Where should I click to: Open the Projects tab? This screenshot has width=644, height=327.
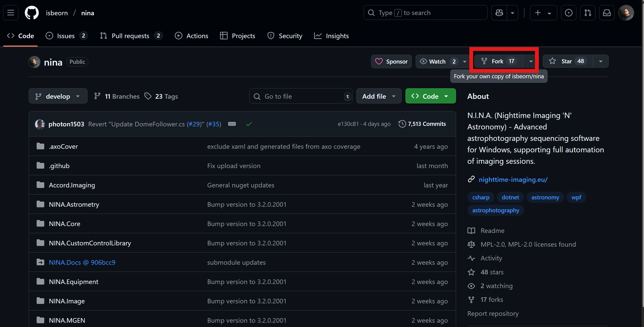tap(238, 36)
